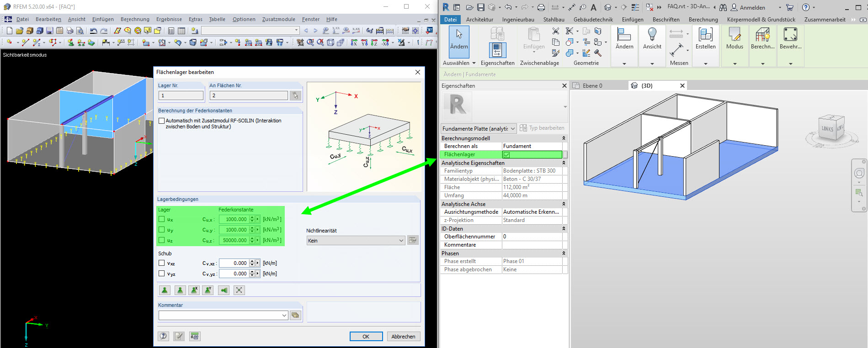Open the edit comment notepad icon
The width and height of the screenshot is (868, 348).
pyautogui.click(x=179, y=337)
